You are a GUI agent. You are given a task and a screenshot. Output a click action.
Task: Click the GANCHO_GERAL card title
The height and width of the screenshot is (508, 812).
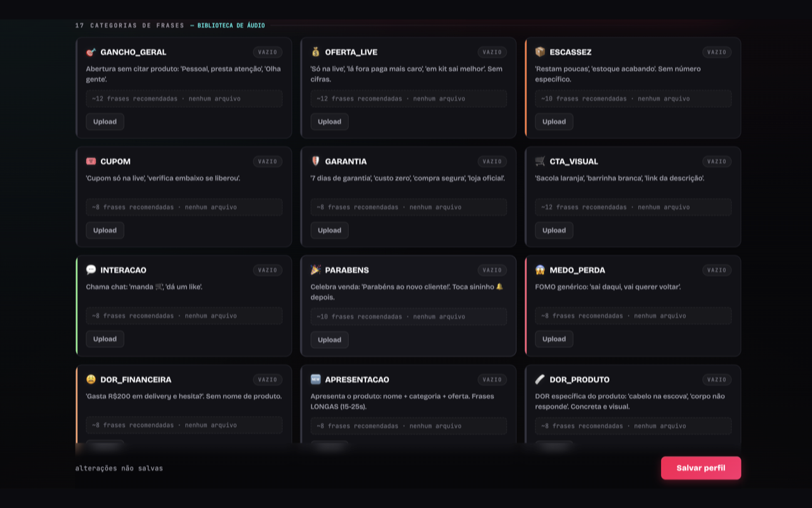pos(133,52)
